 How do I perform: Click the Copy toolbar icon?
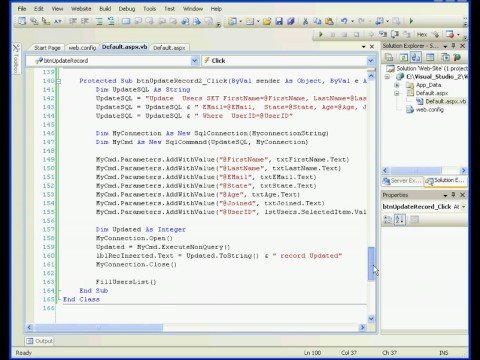tap(317, 22)
